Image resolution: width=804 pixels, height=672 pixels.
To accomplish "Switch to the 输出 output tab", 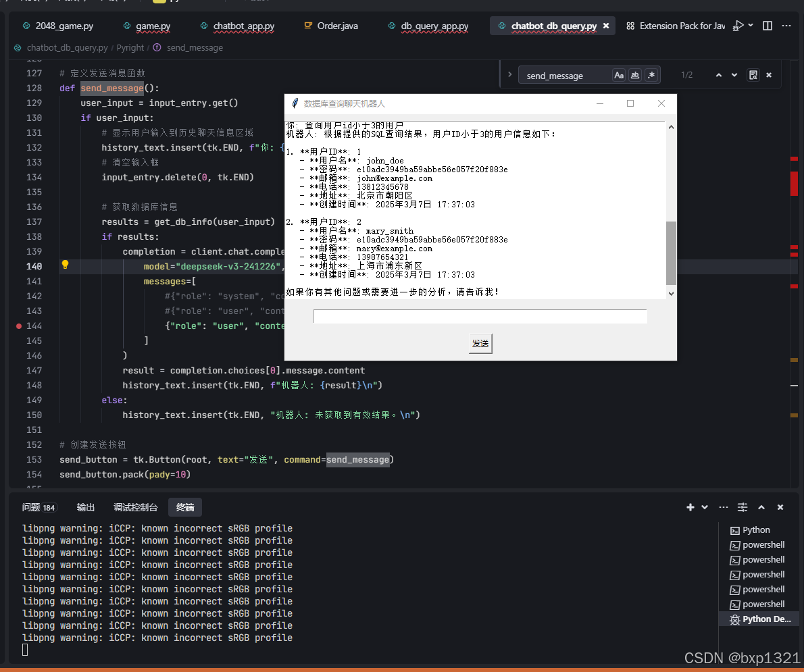I will [86, 507].
